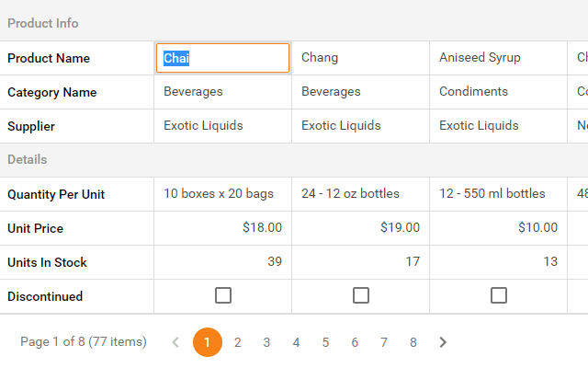
Task: Open page 3 of the pager
Action: click(x=266, y=342)
